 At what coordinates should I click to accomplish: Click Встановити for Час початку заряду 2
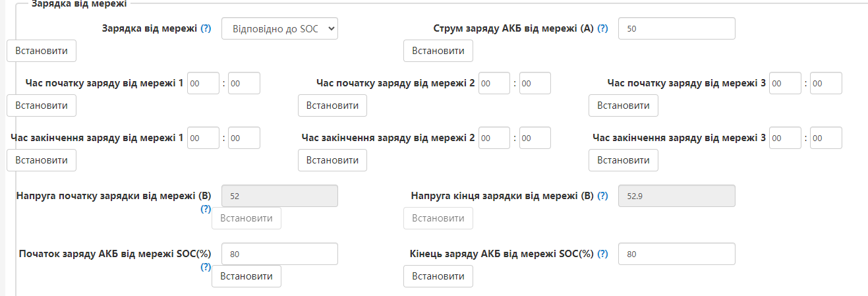(x=332, y=105)
